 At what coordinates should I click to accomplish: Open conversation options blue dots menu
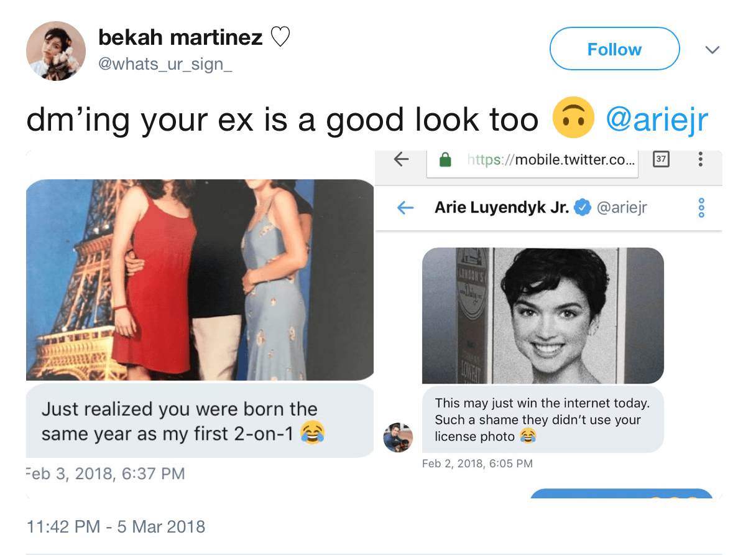[x=701, y=208]
